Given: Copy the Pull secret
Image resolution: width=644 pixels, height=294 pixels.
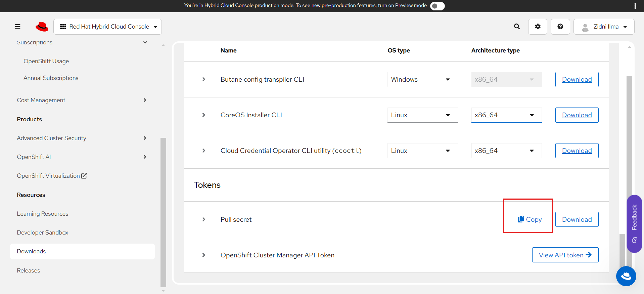Looking at the screenshot, I should tap(530, 219).
